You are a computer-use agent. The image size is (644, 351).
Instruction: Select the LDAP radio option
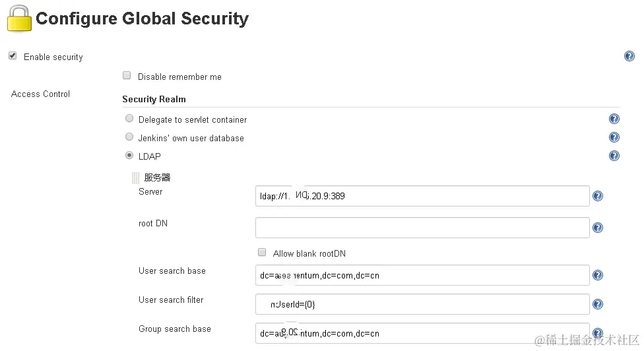click(x=129, y=155)
